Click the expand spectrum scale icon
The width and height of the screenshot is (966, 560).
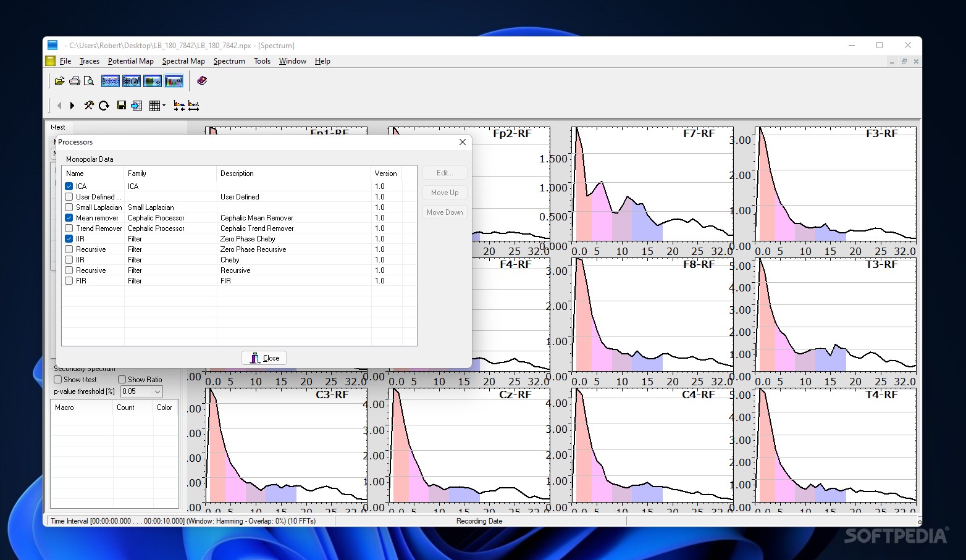click(193, 106)
